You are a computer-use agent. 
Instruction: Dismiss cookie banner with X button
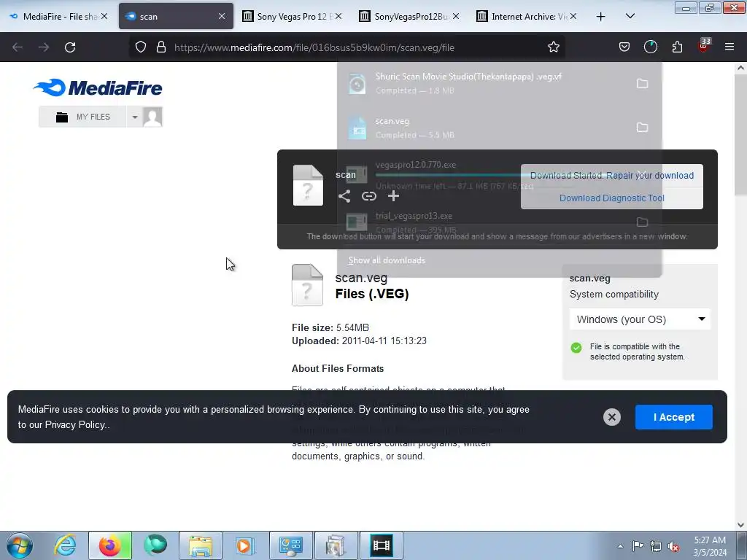612,417
